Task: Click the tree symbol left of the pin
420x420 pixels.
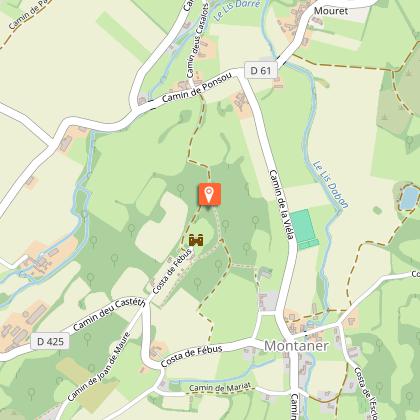Action: tap(180, 189)
